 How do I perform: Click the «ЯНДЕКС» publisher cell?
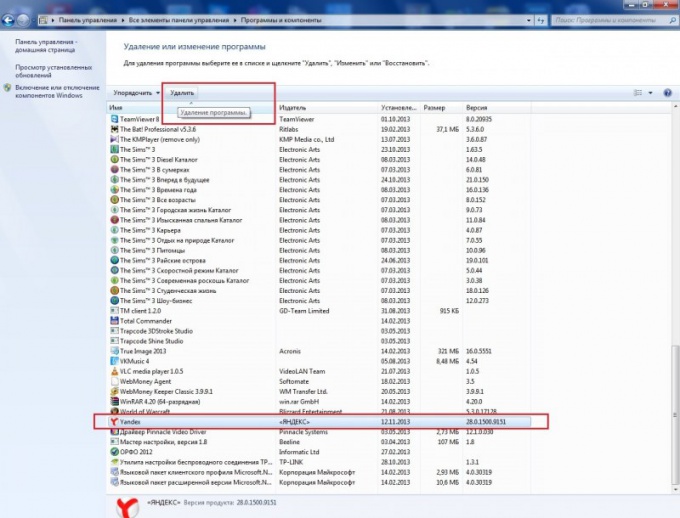(294, 422)
